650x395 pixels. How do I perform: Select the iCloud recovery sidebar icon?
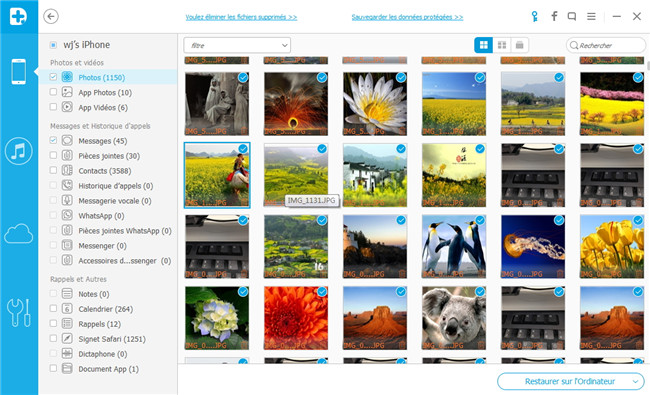19,233
